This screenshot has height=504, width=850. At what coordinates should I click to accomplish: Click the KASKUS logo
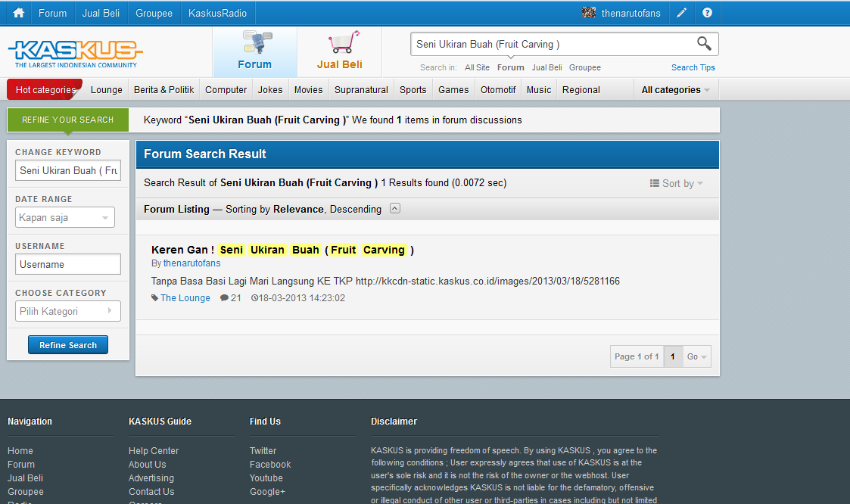[x=76, y=53]
